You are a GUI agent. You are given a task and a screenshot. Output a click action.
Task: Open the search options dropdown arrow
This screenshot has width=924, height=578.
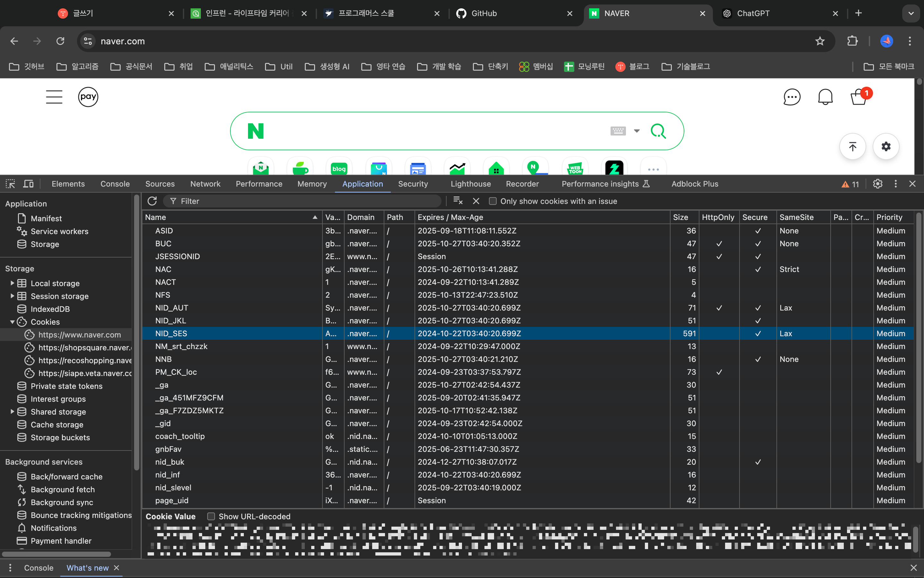(637, 131)
